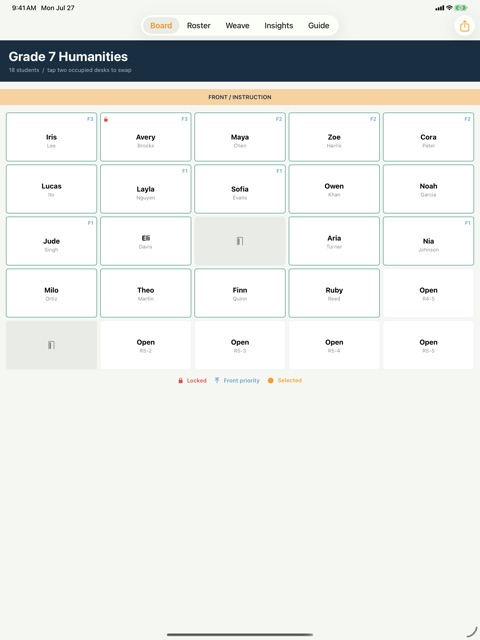
Task: Select the Open desk R5-4
Action: (334, 345)
